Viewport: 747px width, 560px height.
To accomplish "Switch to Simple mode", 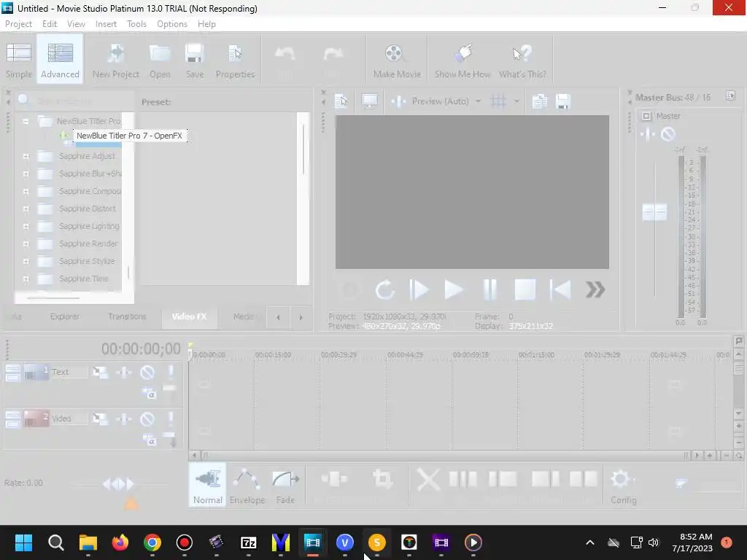I will tap(18, 60).
